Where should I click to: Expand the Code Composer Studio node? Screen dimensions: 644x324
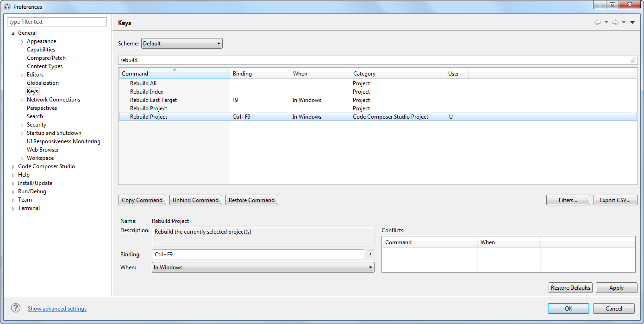[x=13, y=167]
